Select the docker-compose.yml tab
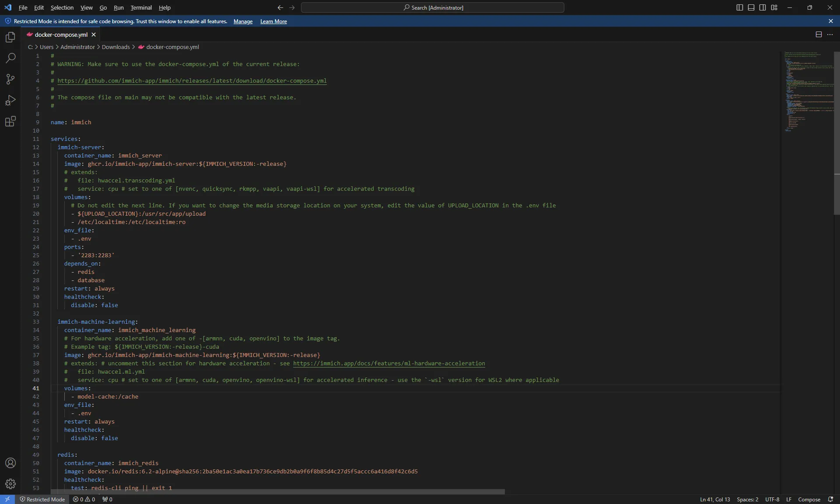 (61, 35)
